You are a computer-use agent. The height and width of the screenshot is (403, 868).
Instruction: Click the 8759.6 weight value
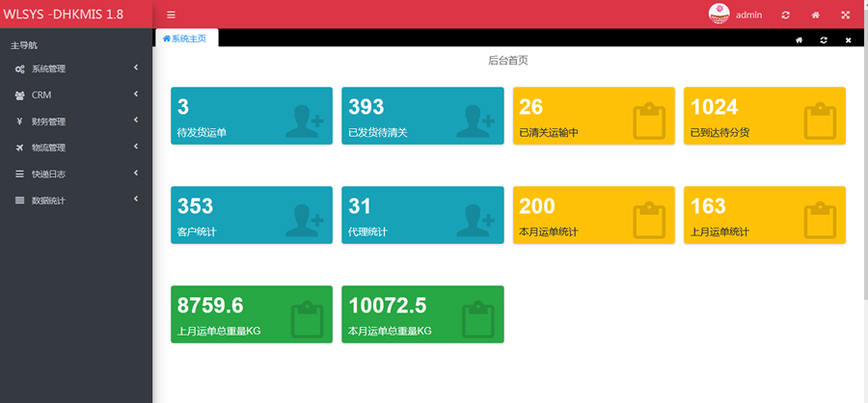pyautogui.click(x=210, y=306)
